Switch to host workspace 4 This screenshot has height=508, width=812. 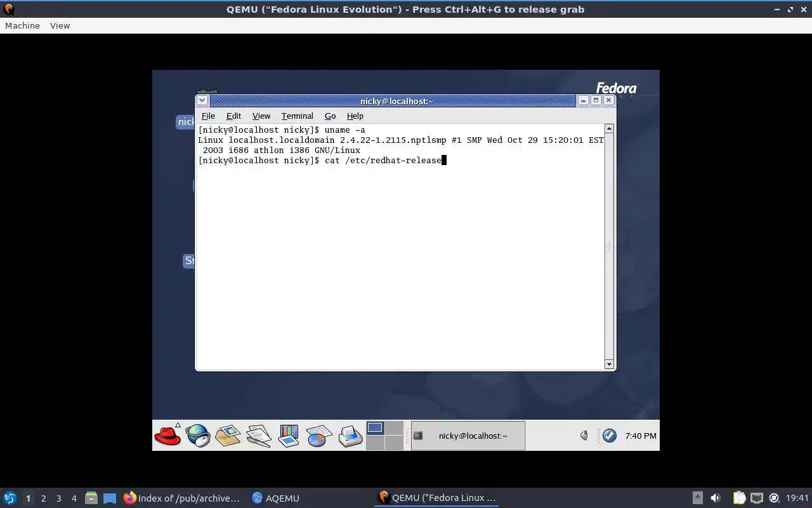[x=74, y=498]
